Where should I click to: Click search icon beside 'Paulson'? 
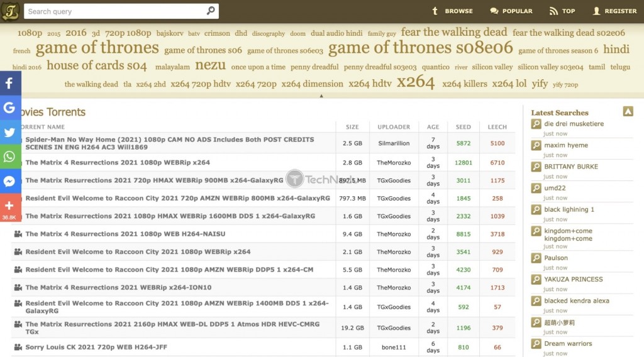[536, 258]
